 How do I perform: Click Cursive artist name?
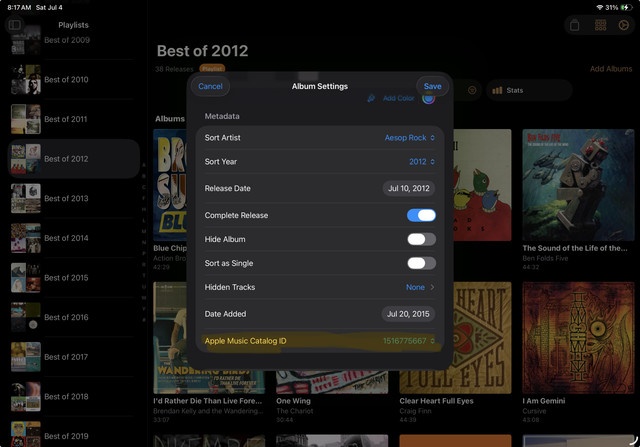click(534, 411)
